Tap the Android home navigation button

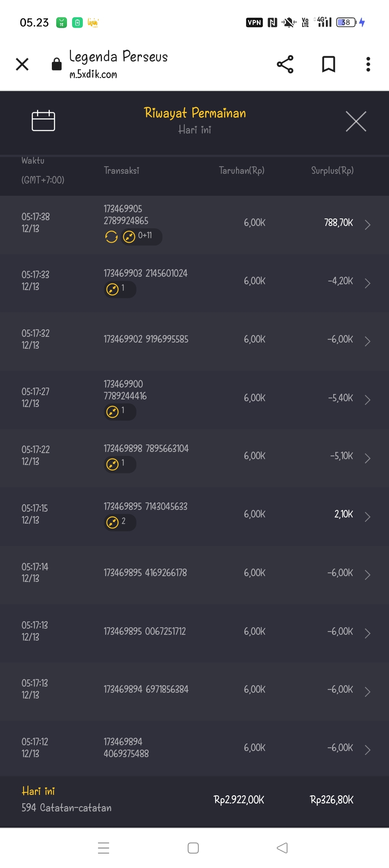click(x=193, y=848)
